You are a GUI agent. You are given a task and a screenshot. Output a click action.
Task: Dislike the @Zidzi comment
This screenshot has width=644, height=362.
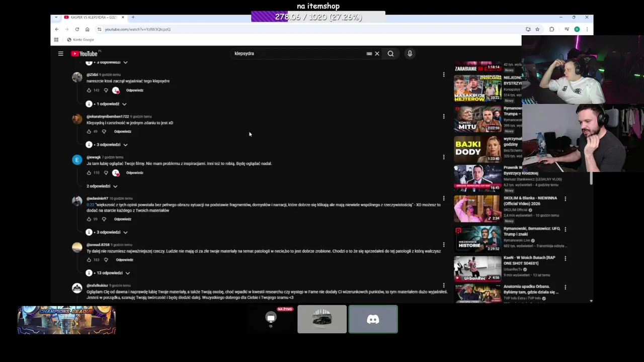pyautogui.click(x=106, y=90)
